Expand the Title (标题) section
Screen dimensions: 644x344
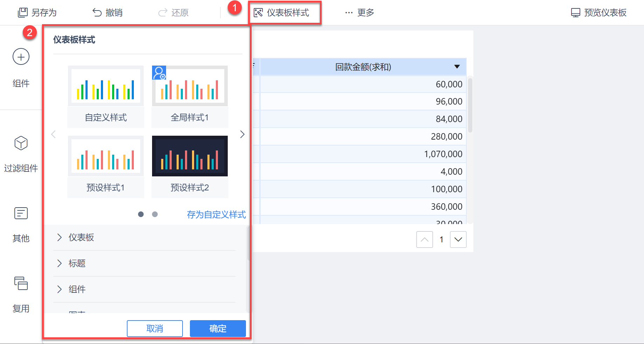(x=144, y=263)
